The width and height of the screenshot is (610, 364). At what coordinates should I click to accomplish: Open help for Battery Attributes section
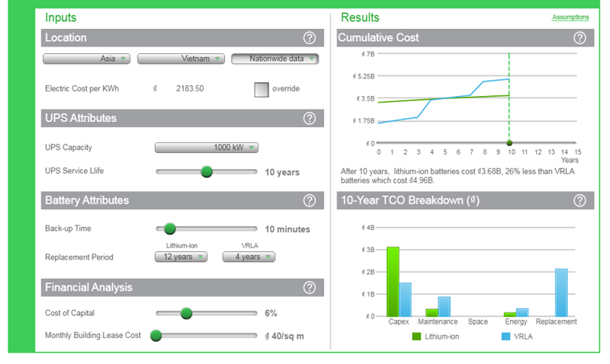(x=310, y=200)
